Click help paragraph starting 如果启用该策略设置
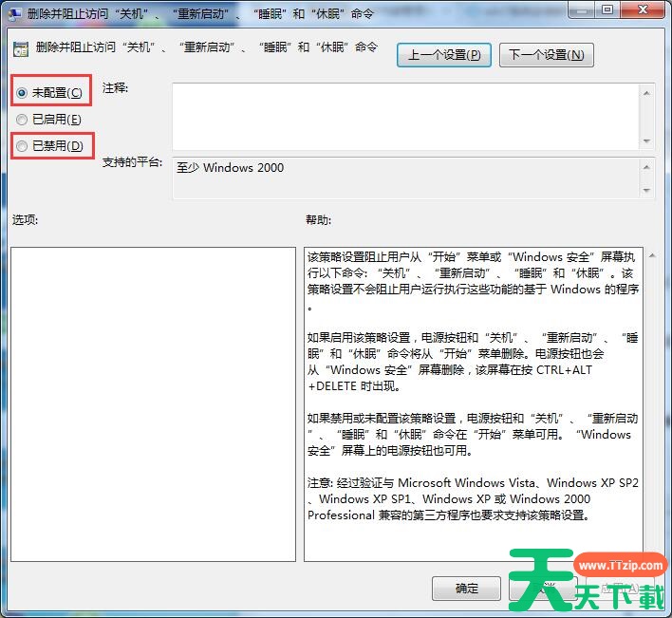 click(x=473, y=362)
